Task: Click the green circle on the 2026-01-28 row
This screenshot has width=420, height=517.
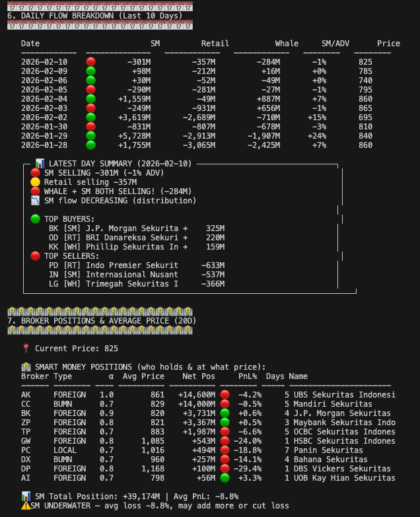Action: point(90,145)
